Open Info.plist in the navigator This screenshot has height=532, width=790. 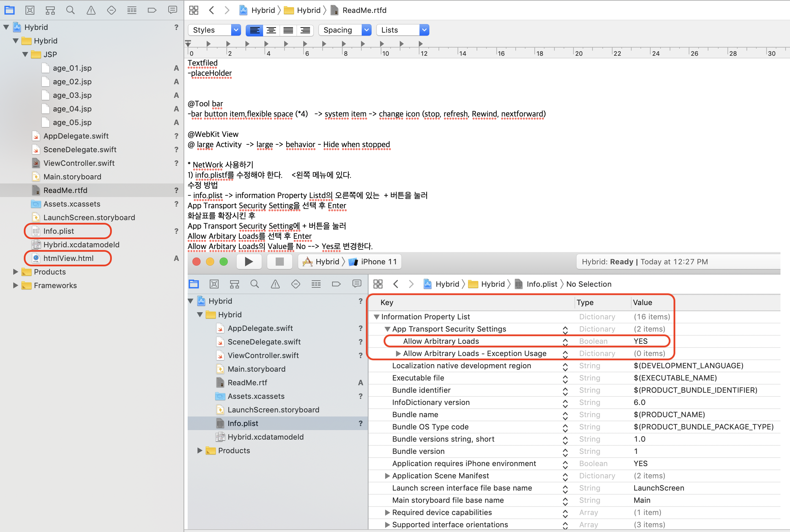point(58,231)
